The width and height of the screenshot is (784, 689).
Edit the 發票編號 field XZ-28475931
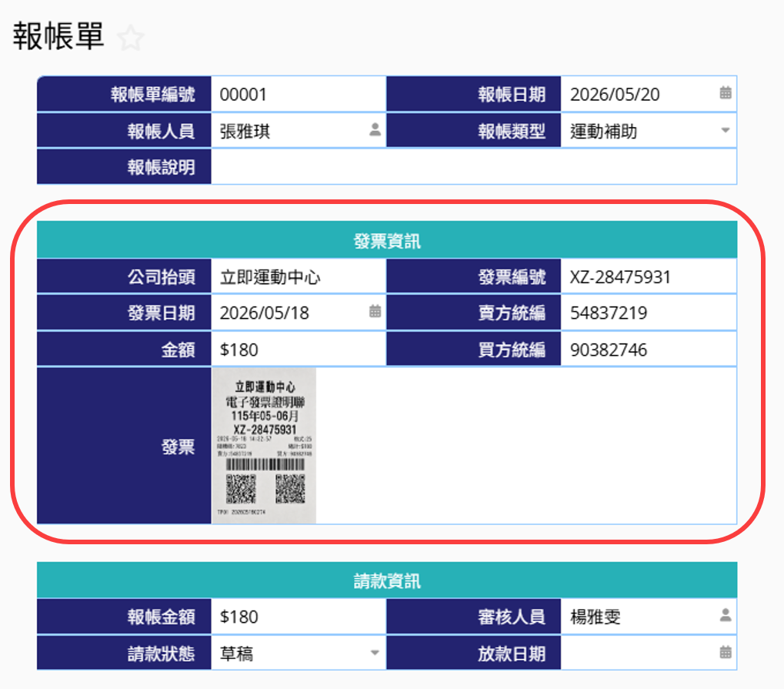tap(649, 276)
